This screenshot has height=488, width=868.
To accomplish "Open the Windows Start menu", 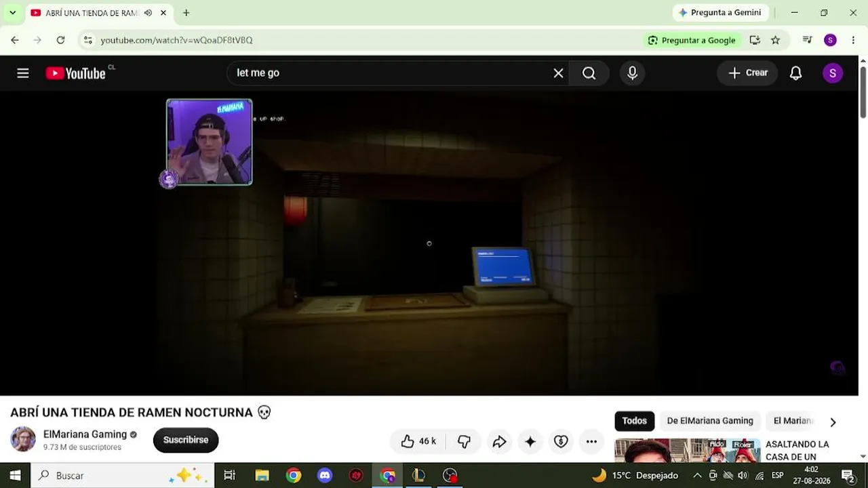I will tap(15, 475).
